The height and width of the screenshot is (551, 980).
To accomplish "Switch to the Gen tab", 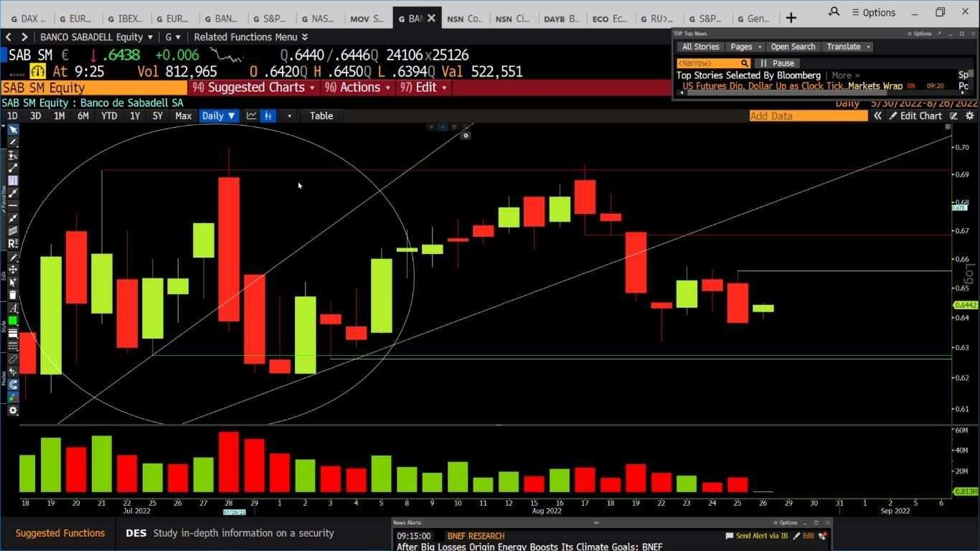I will [755, 19].
